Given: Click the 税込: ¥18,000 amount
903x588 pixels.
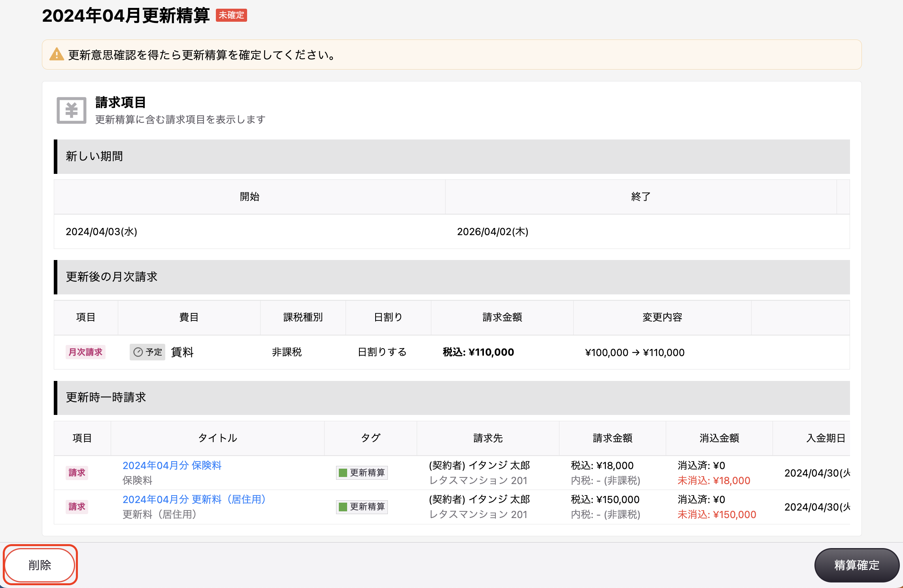Looking at the screenshot, I should pyautogui.click(x=602, y=465).
